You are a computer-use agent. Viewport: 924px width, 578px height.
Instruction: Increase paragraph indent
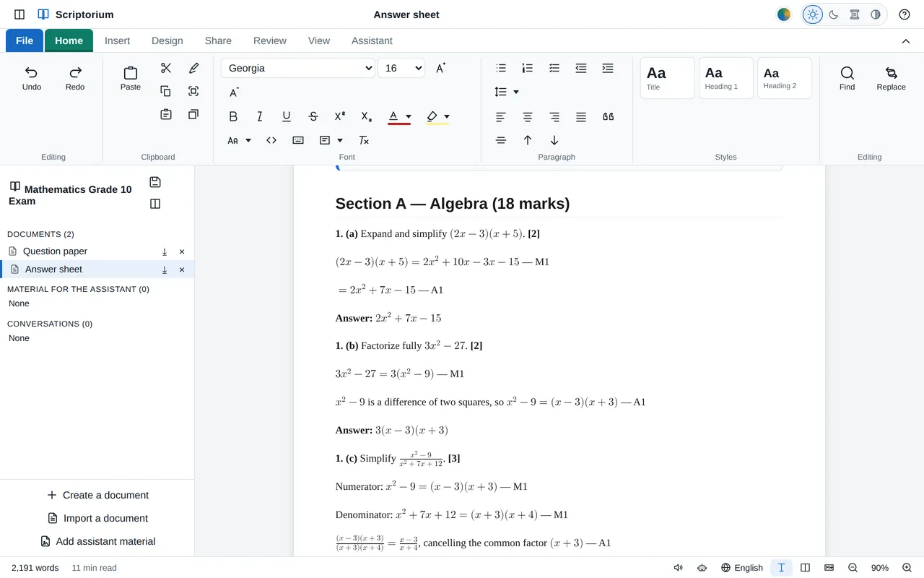click(608, 68)
